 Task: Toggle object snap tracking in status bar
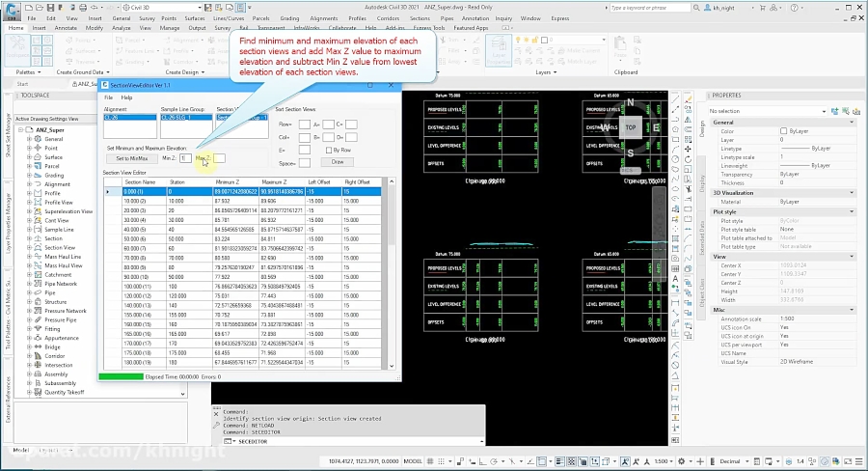530,461
